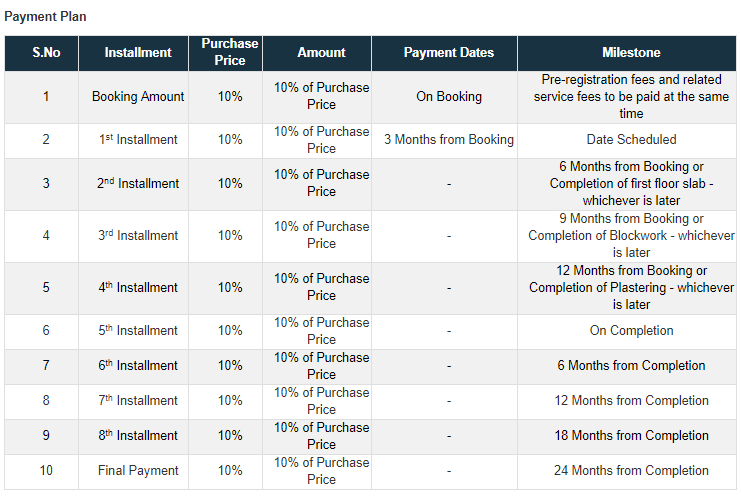
Task: Click the "Payment Plan" heading text
Action: (x=45, y=17)
